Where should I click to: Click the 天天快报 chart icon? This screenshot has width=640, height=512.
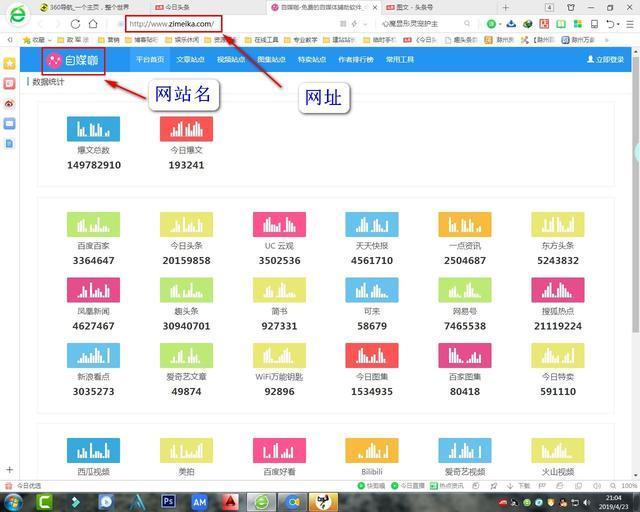372,225
